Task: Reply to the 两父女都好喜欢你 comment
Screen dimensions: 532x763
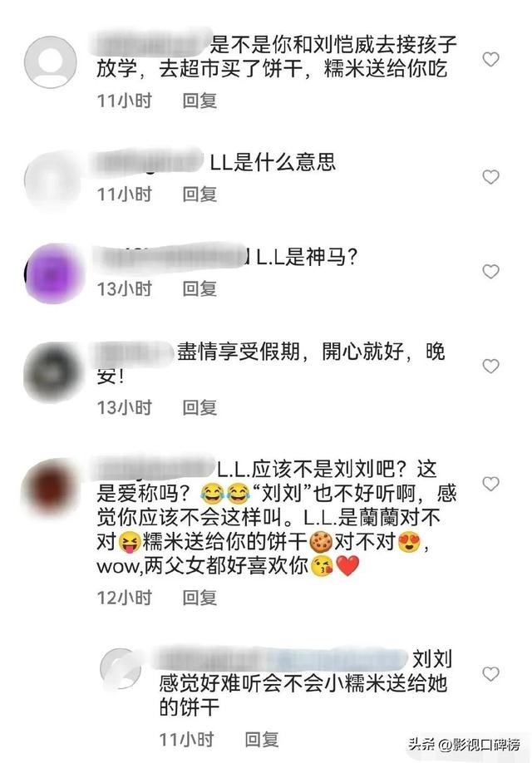Action: (199, 597)
